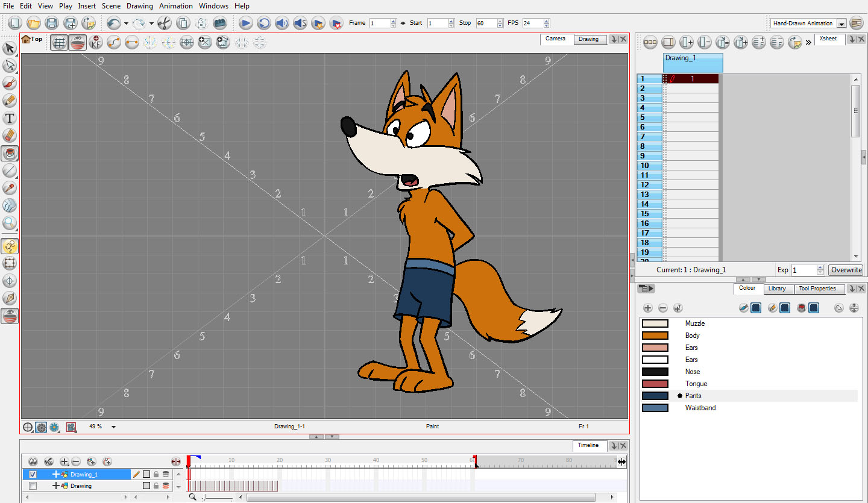The width and height of the screenshot is (868, 503).
Task: Select the Text tool
Action: coord(10,118)
